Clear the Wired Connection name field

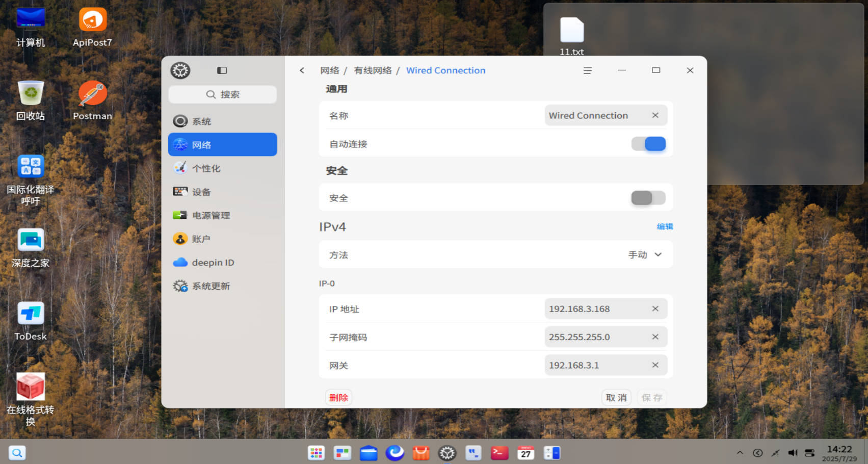[655, 115]
